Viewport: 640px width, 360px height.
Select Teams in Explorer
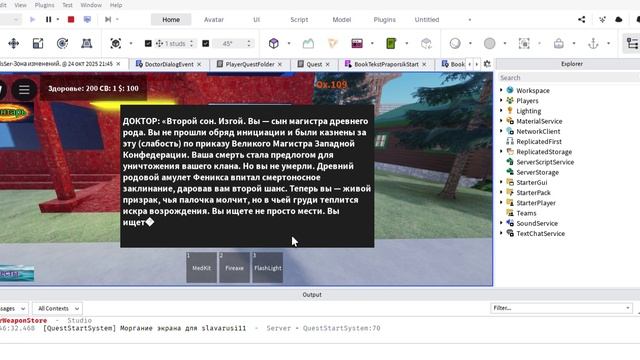[x=526, y=213]
